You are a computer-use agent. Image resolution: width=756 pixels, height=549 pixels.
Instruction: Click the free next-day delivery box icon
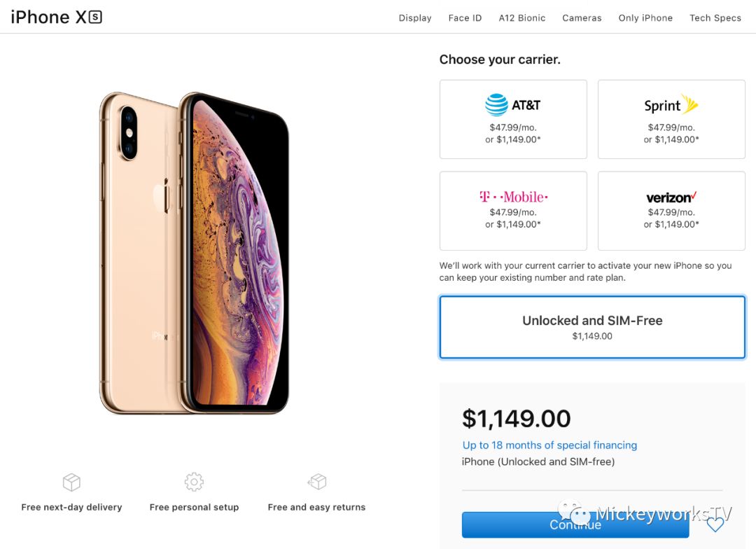tap(71, 482)
